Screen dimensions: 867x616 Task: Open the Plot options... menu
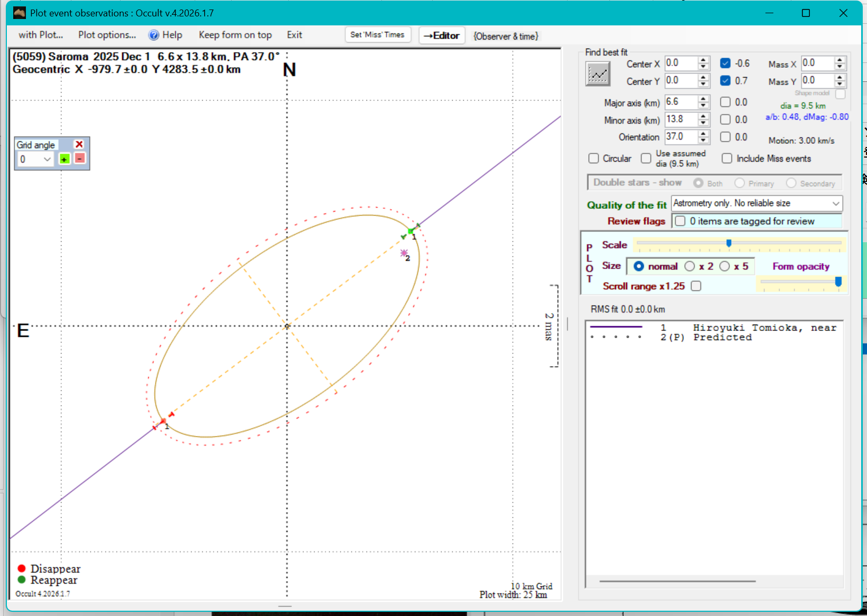[107, 35]
